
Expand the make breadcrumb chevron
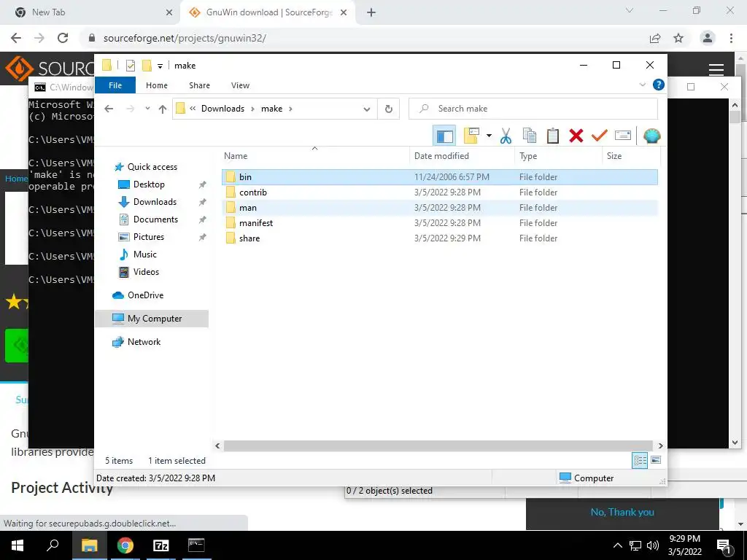(x=290, y=109)
